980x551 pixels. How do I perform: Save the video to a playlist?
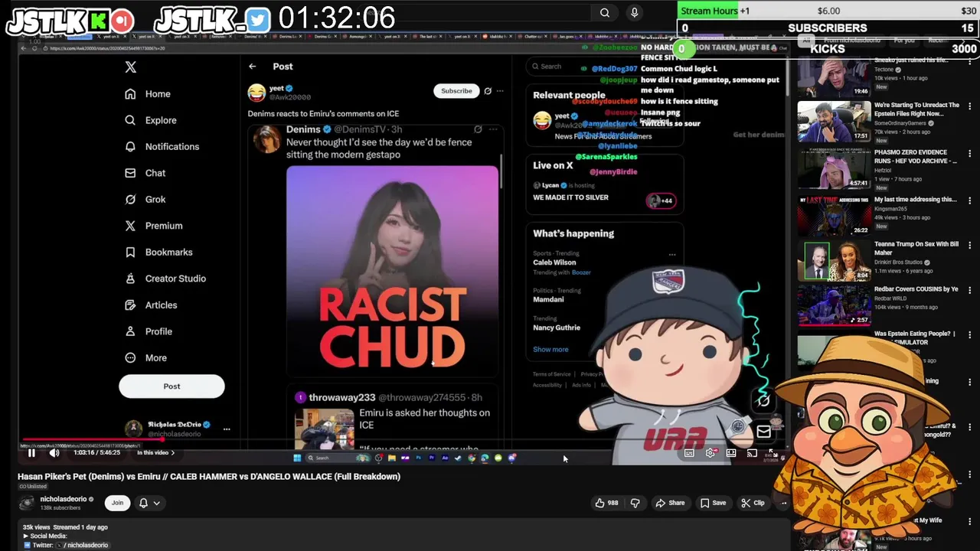(x=712, y=503)
